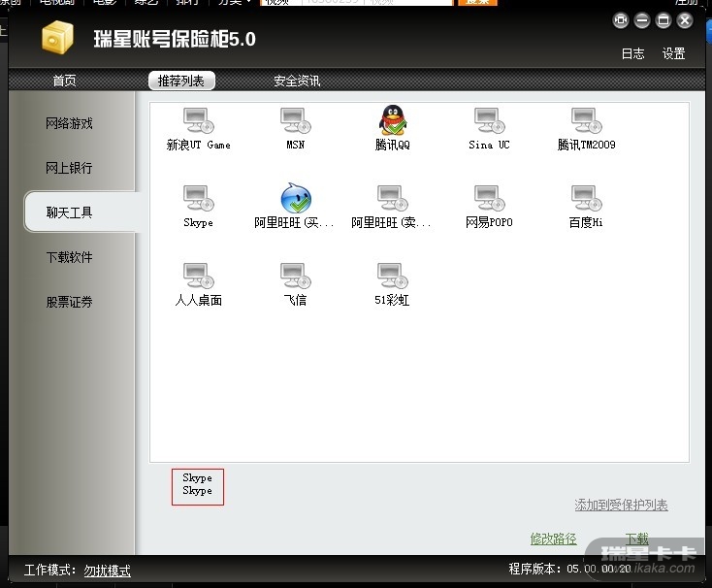Select the 腾讯TM2009 icon
Screen dimensions: 712x588
(x=586, y=120)
